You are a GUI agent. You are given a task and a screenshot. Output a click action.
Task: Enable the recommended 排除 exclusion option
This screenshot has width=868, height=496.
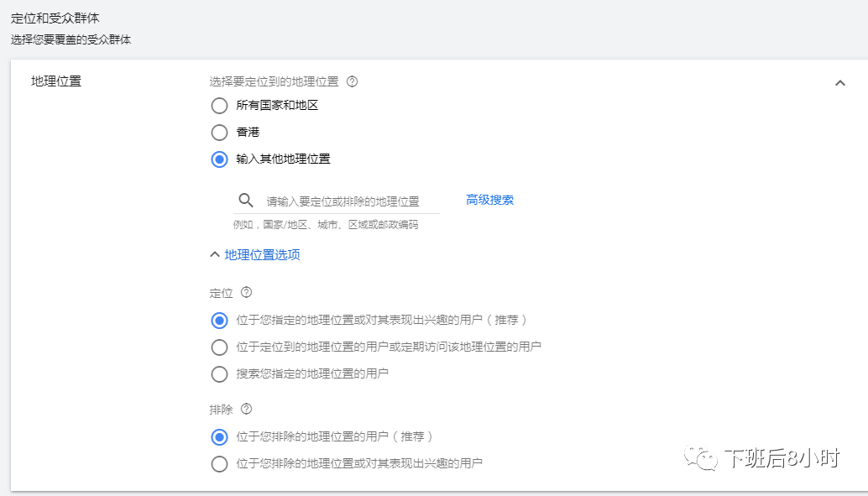tap(219, 436)
